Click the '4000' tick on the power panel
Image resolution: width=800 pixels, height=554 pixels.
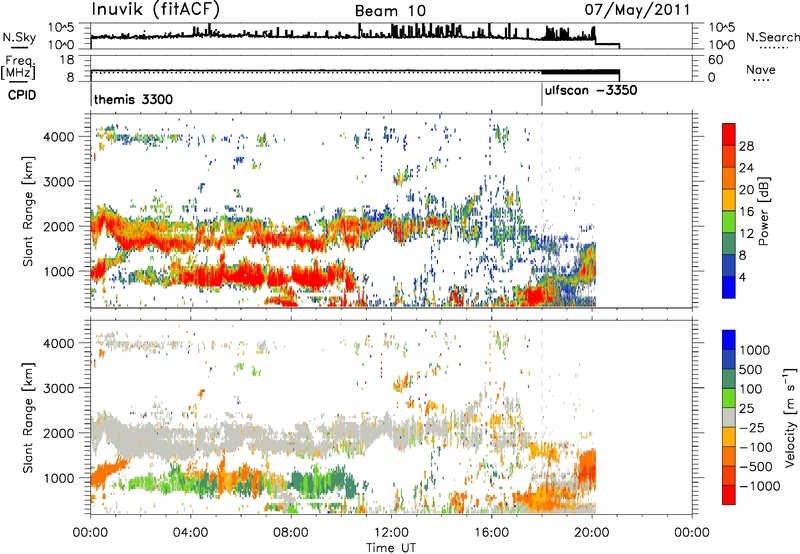[x=58, y=137]
